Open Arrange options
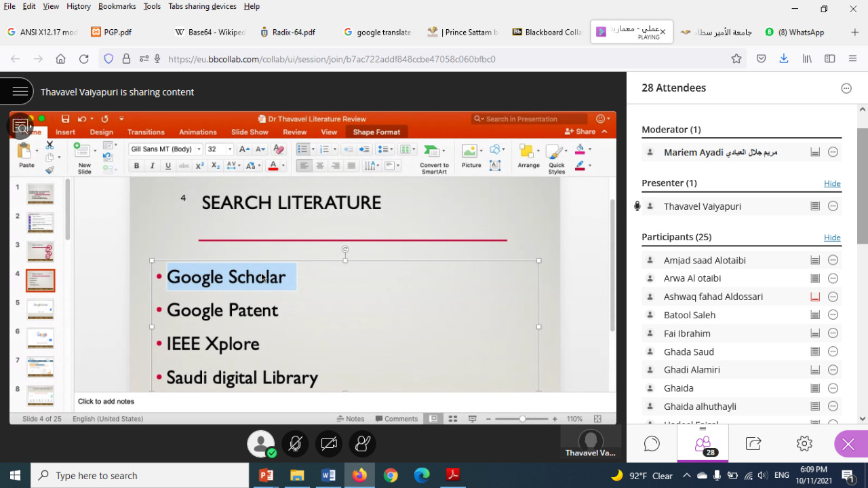Image resolution: width=868 pixels, height=488 pixels. tap(528, 155)
